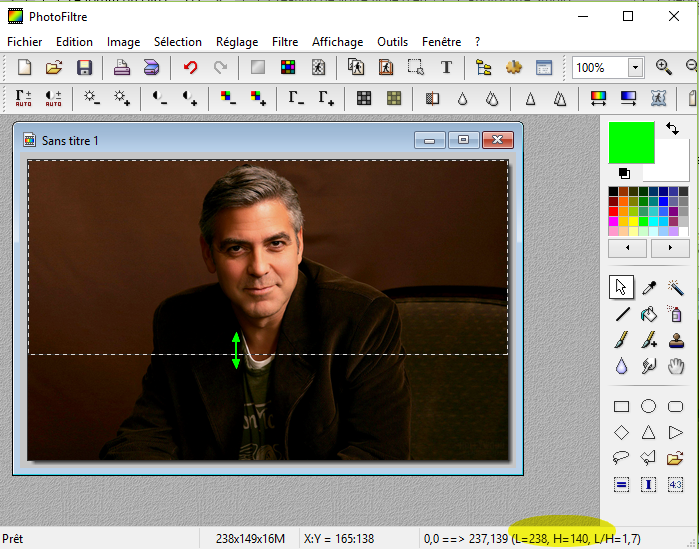Open the Edition menu
The image size is (699, 549).
(74, 42)
